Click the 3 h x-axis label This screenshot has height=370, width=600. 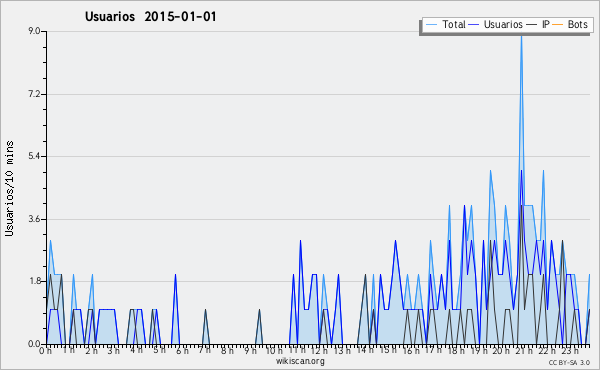pyautogui.click(x=113, y=350)
